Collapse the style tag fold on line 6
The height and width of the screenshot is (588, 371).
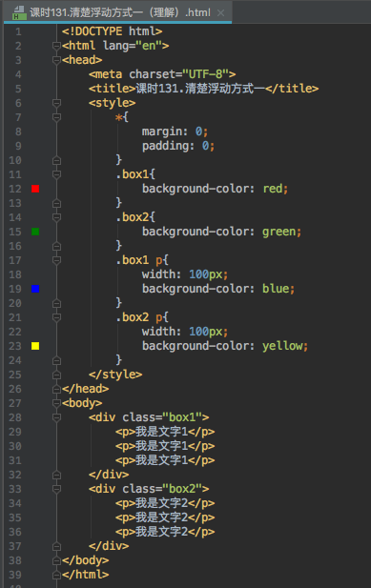coord(56,103)
